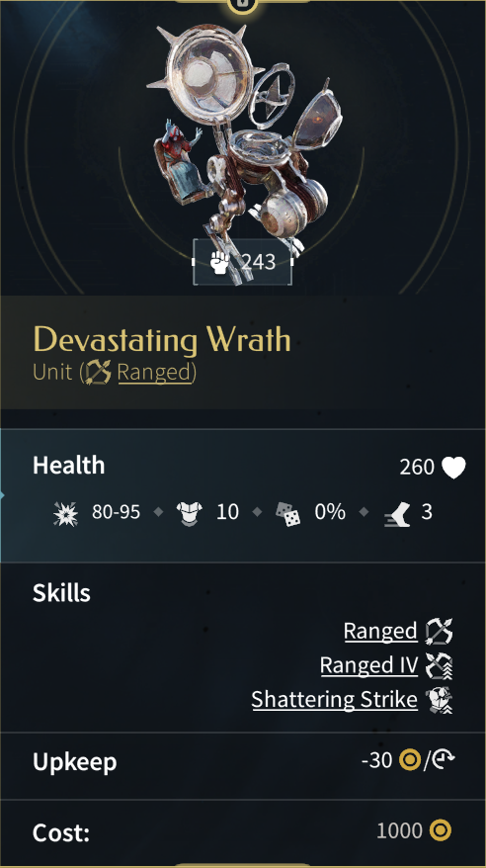Click the bow icon in unit type subtitle
The width and height of the screenshot is (486, 868).
tap(99, 372)
